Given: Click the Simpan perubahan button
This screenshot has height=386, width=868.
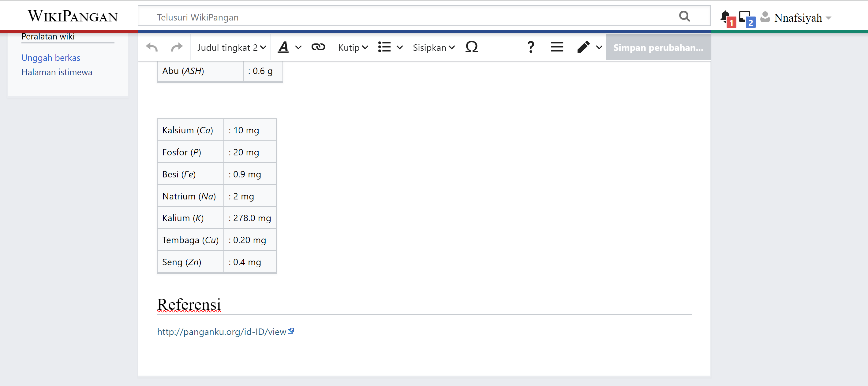Looking at the screenshot, I should [658, 47].
